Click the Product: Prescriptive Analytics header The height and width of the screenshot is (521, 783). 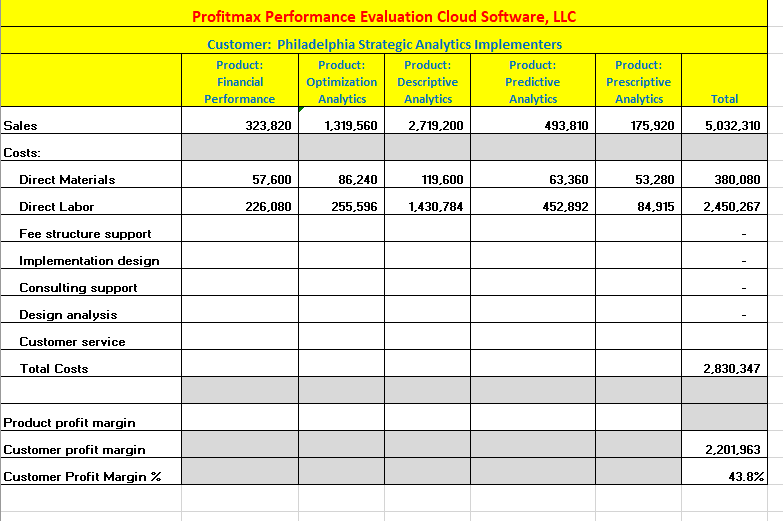point(638,80)
